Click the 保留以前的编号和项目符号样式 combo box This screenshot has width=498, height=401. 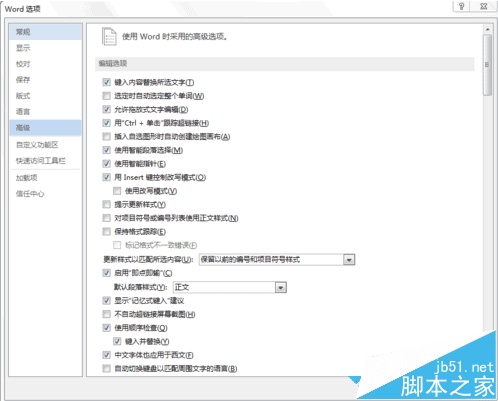point(277,259)
